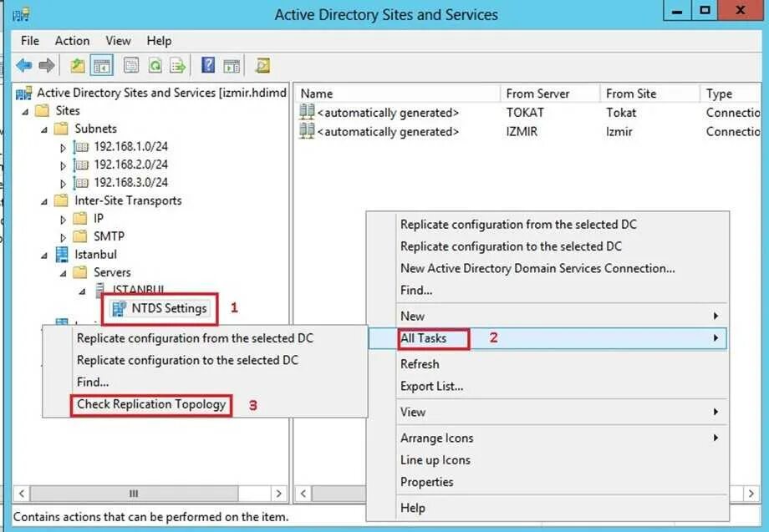Click the Forward arrow toolbar icon
This screenshot has width=769, height=532.
pyautogui.click(x=46, y=65)
